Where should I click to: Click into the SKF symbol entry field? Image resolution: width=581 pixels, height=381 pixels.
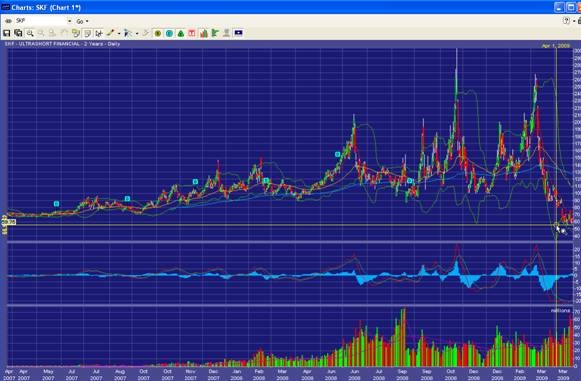(x=40, y=21)
